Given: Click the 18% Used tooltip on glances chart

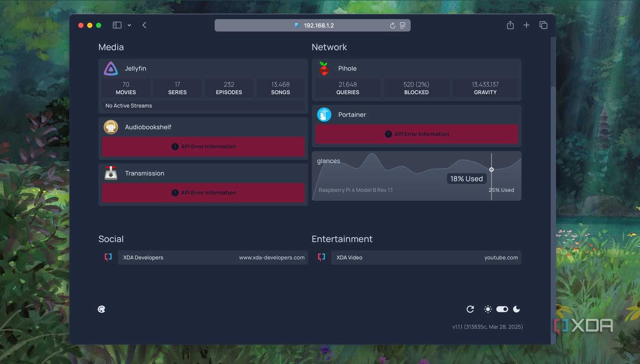Looking at the screenshot, I should [x=467, y=179].
